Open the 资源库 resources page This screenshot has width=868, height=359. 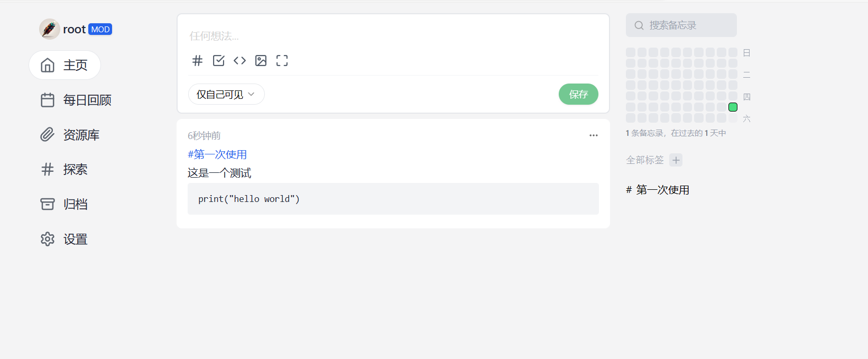[70, 135]
